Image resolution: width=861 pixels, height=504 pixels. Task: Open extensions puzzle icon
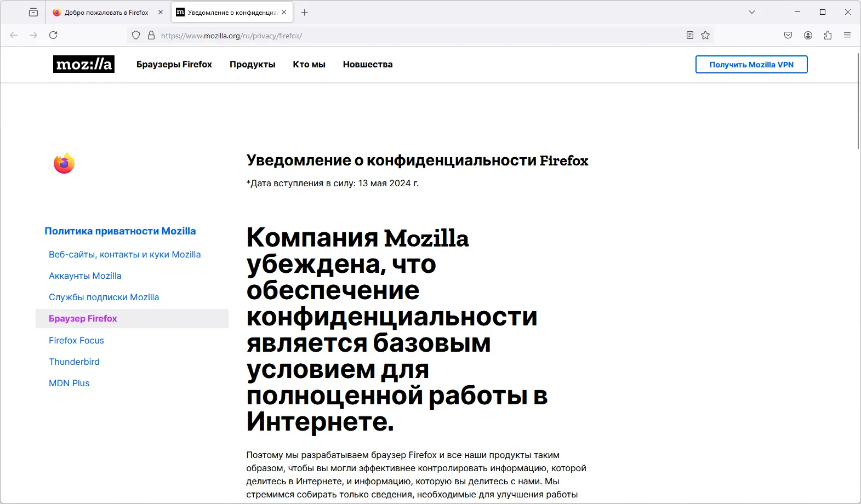coord(828,35)
